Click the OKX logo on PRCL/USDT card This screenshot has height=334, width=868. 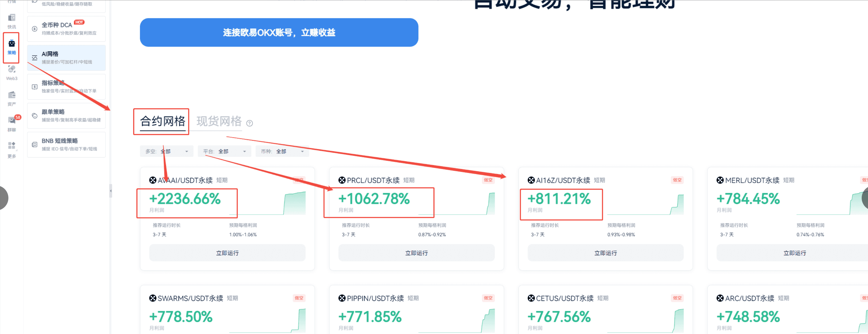coord(342,180)
